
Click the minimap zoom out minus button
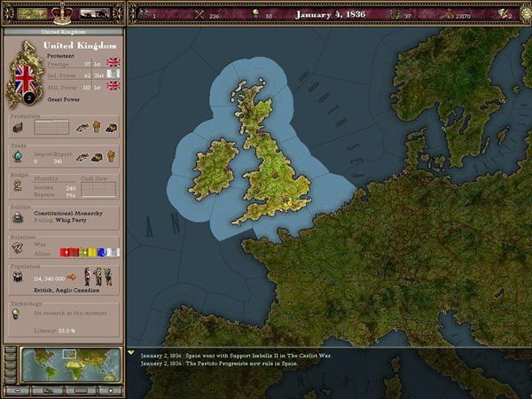pyautogui.click(x=20, y=390)
